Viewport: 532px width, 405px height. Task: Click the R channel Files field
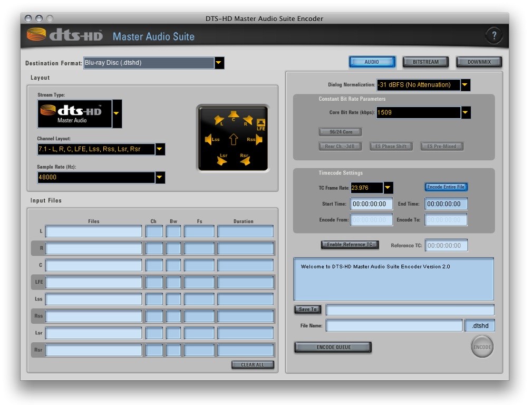(x=94, y=248)
